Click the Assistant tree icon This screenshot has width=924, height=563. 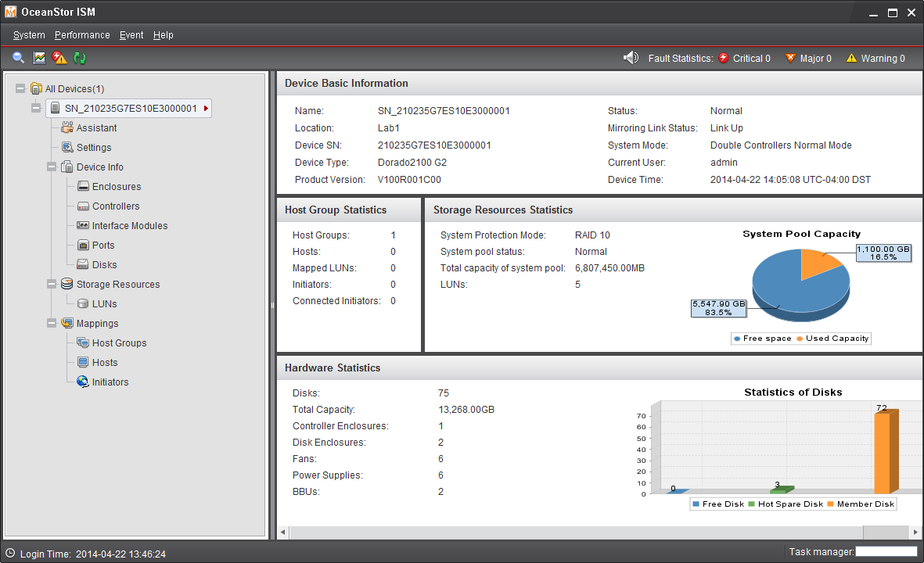click(x=67, y=127)
